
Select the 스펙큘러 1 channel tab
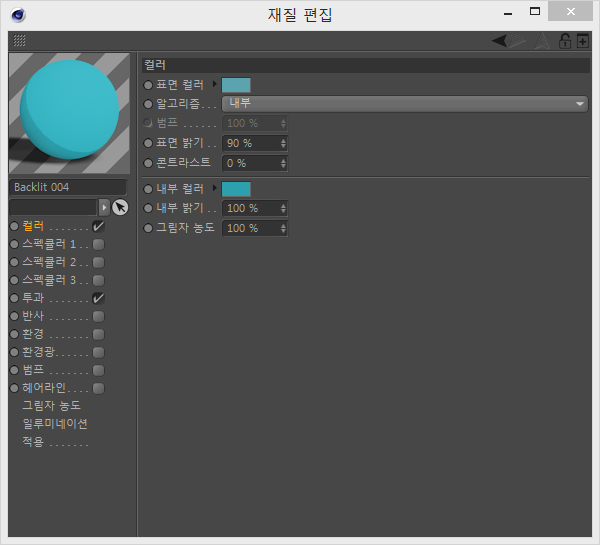(x=49, y=244)
